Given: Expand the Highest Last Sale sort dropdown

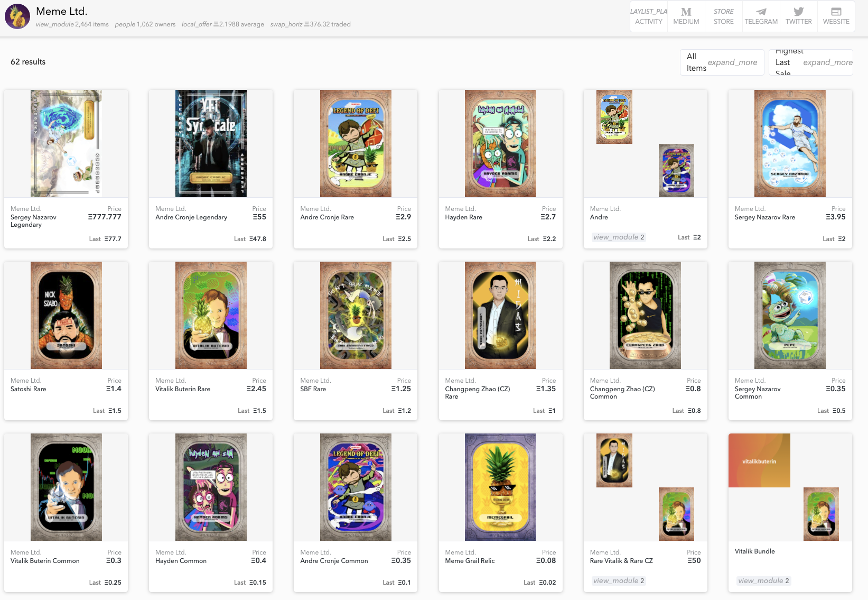Looking at the screenshot, I should 811,62.
